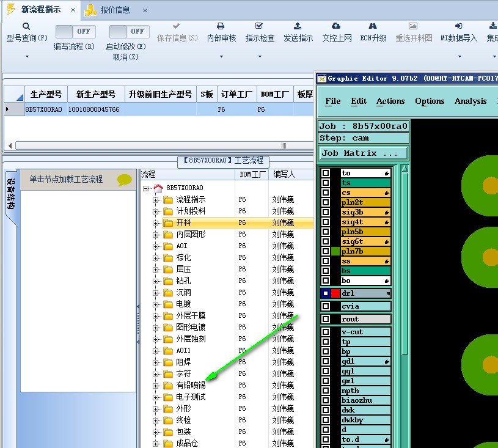
Task: Click the 保存信息 checkmark icon
Action: point(176,26)
